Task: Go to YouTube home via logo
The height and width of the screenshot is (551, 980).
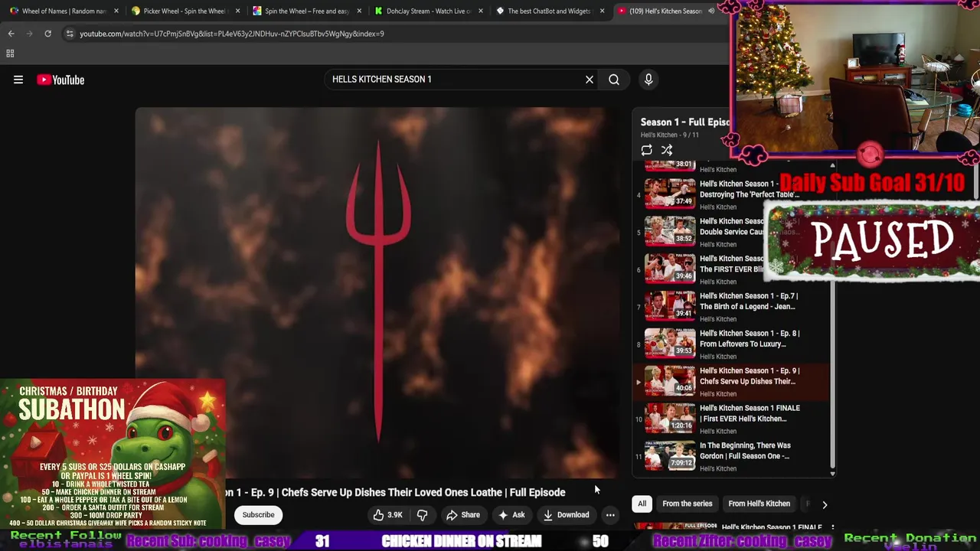Action: click(x=60, y=80)
